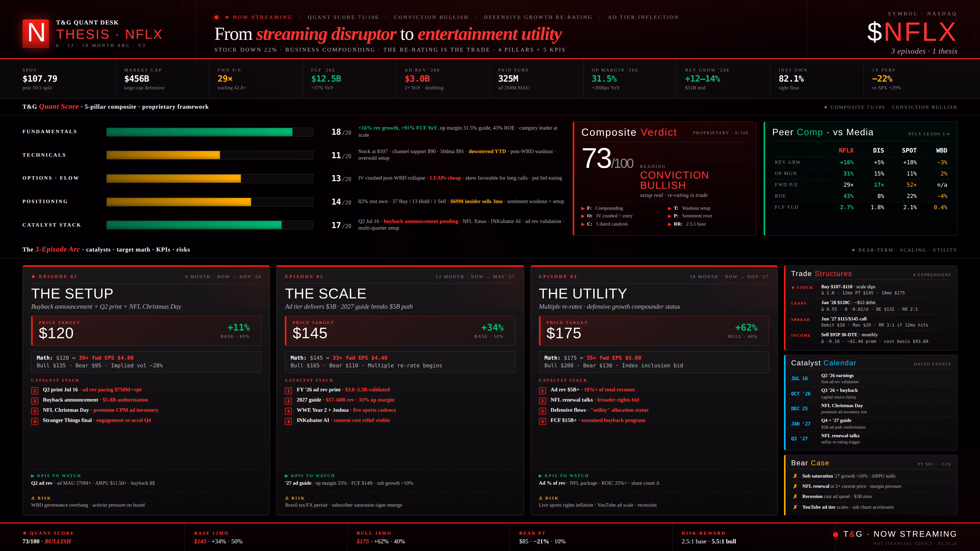This screenshot has height=551, width=980.
Task: Open the Episode 02 THE SCALE title
Action: tap(326, 294)
